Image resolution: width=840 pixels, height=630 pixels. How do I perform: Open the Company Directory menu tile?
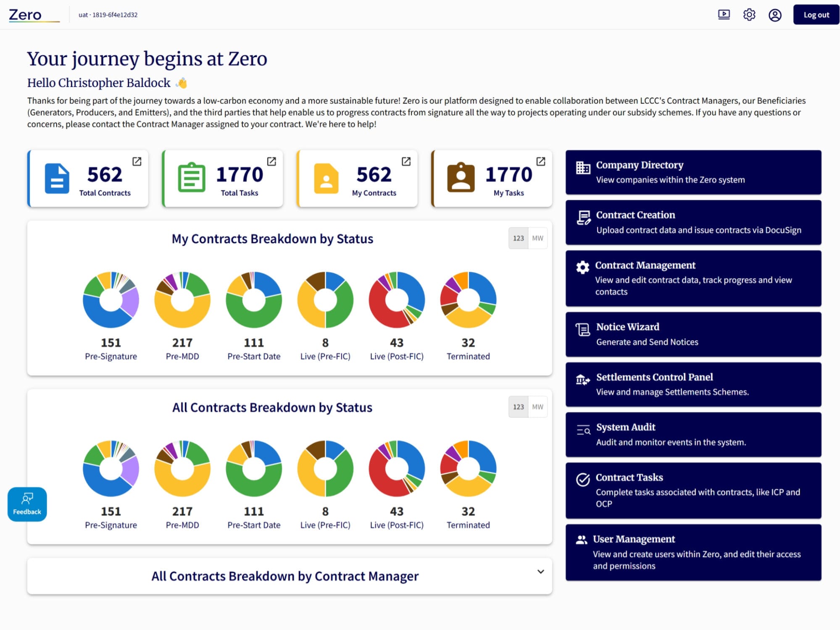693,172
